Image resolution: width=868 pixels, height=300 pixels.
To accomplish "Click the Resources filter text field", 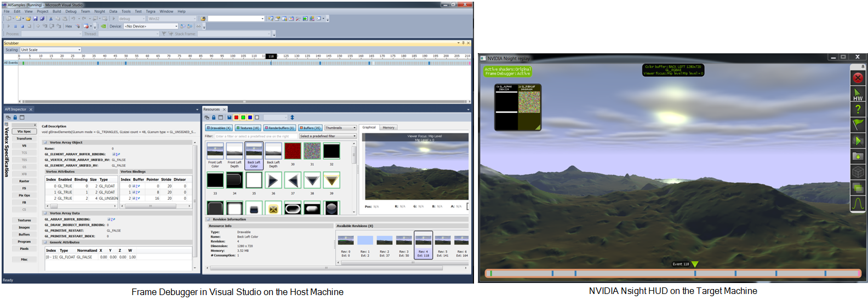I will tap(256, 136).
